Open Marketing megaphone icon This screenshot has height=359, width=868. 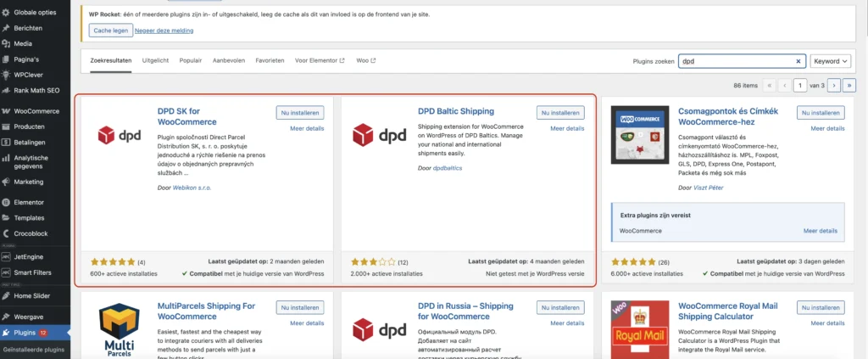(x=6, y=182)
